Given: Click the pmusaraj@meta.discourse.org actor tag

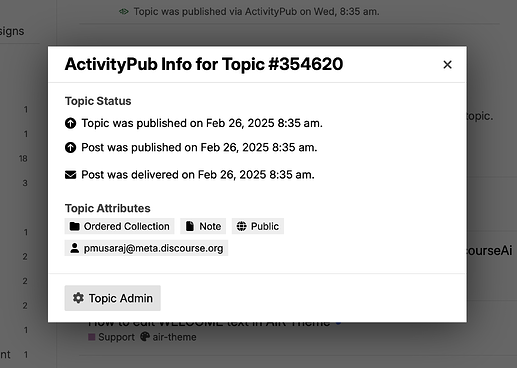Looking at the screenshot, I should (x=146, y=248).
